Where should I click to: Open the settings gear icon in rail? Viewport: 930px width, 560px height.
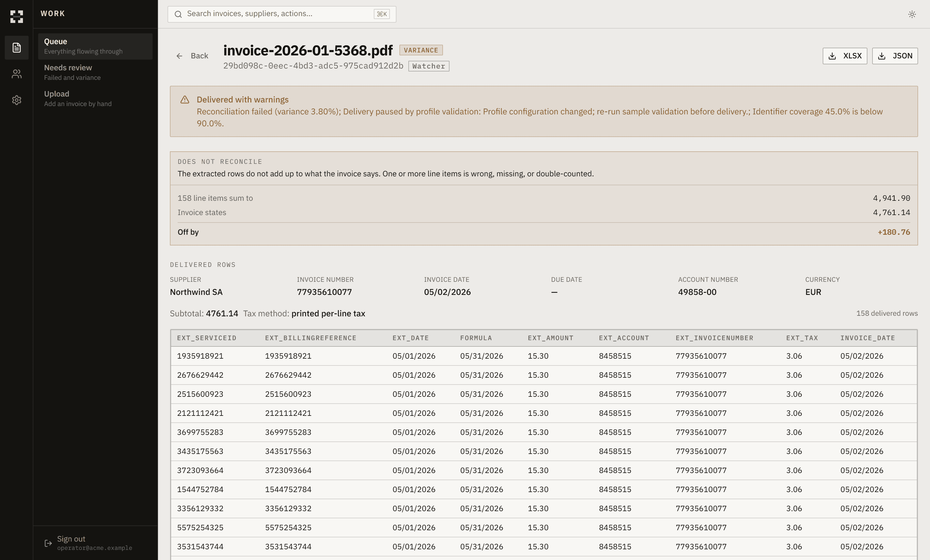pos(16,100)
